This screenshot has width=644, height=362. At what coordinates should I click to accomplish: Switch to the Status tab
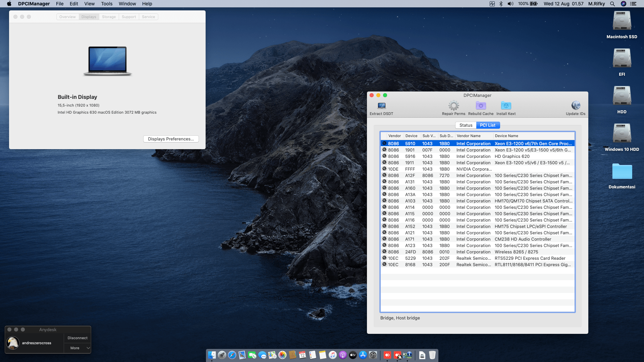[466, 125]
